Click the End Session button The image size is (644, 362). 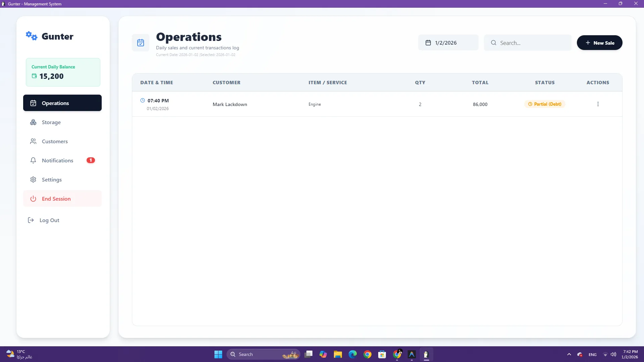[62, 199]
